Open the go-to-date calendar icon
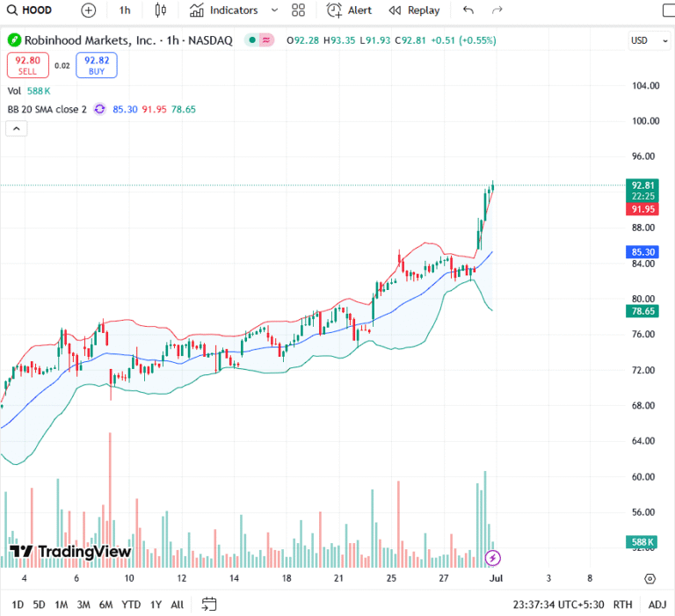 209,605
